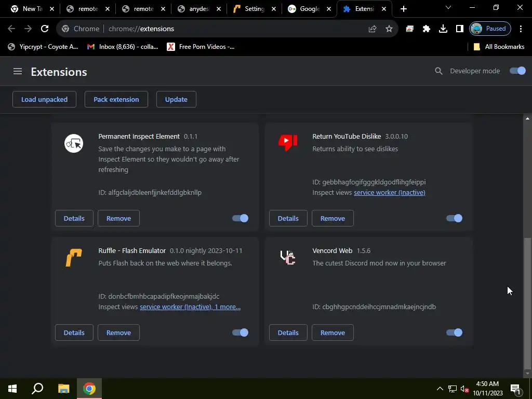This screenshot has width=532, height=399.
Task: Disable the Ruffle Flash Emulator extension
Action: point(240,332)
